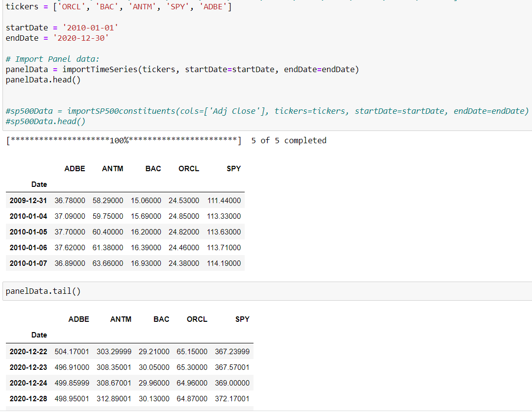Click the BAC value 16.39000
Viewport: 532px width, 414px height.
tap(146, 248)
